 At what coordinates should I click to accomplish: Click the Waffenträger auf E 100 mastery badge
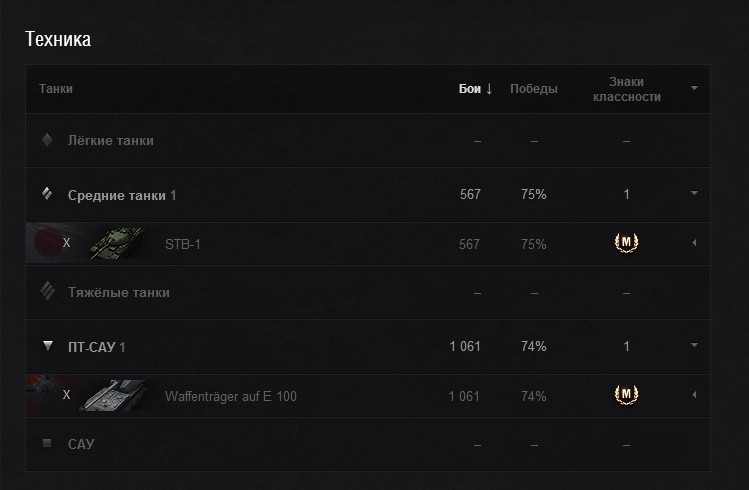click(x=626, y=396)
